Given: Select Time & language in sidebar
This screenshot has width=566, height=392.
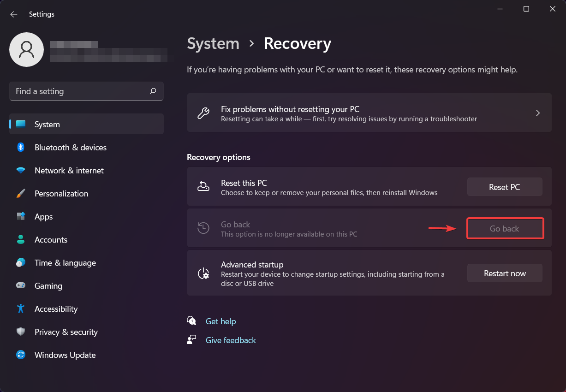Looking at the screenshot, I should [65, 263].
